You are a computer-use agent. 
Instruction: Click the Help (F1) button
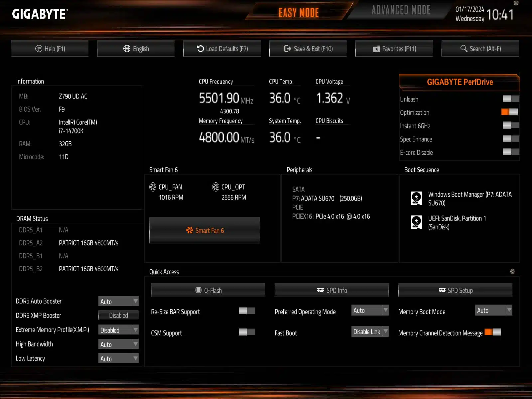coord(50,49)
